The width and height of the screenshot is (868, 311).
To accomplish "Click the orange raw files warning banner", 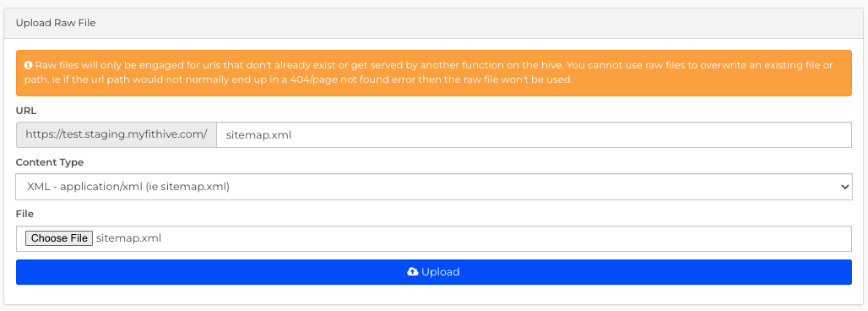I will click(433, 73).
